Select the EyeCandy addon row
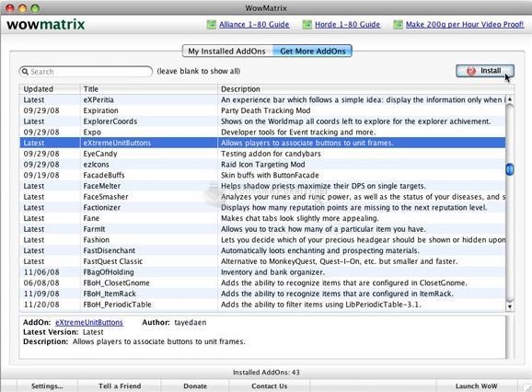The width and height of the screenshot is (532, 392). coord(262,154)
